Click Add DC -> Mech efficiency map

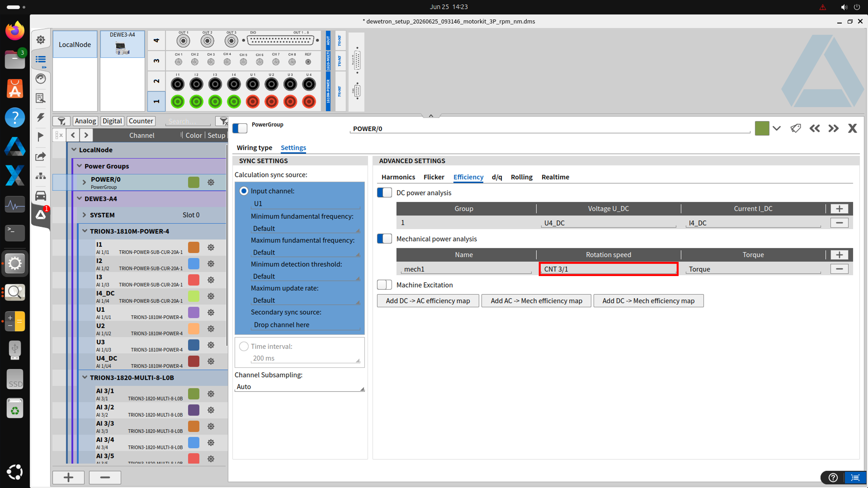coord(648,301)
